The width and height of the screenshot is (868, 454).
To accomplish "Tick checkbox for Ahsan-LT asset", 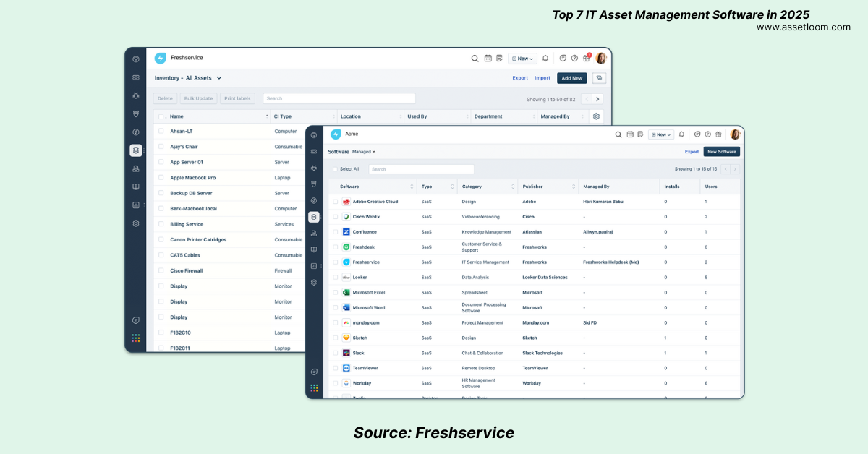I will [x=161, y=132].
